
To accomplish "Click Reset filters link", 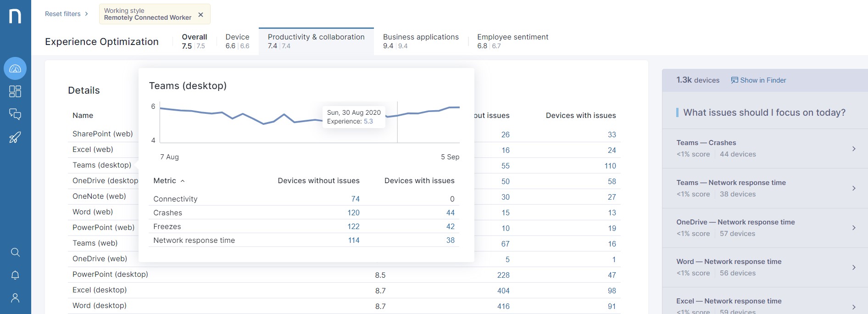I will pyautogui.click(x=63, y=14).
